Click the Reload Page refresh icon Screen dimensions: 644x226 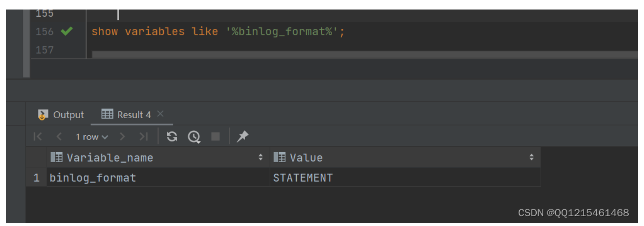[172, 136]
